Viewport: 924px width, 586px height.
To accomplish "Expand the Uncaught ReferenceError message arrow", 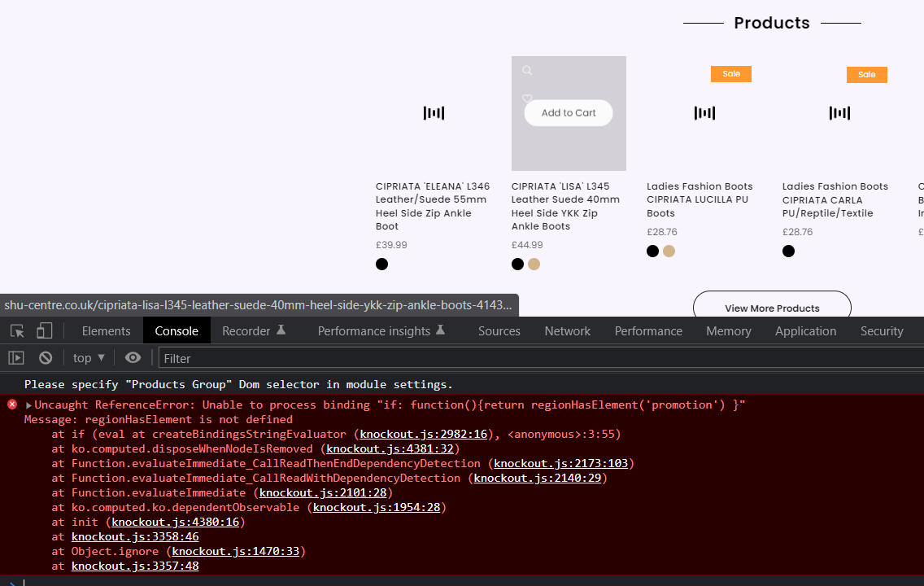I will (x=29, y=405).
